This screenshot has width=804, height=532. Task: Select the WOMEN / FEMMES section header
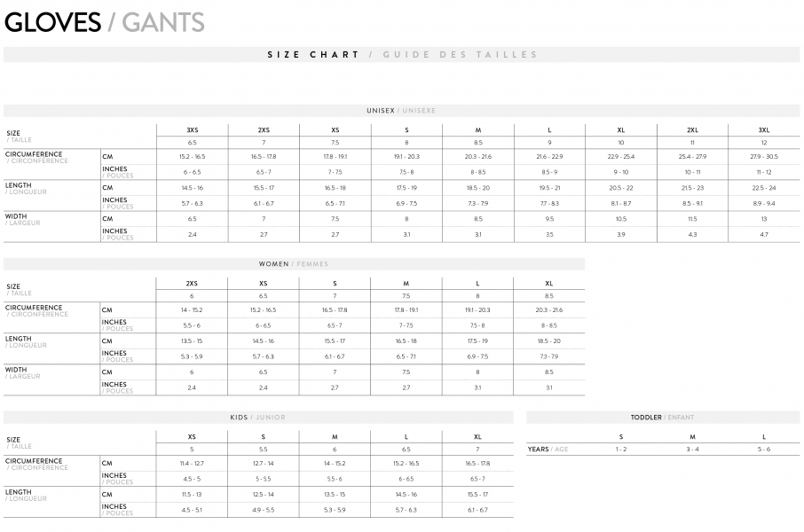[x=294, y=264]
